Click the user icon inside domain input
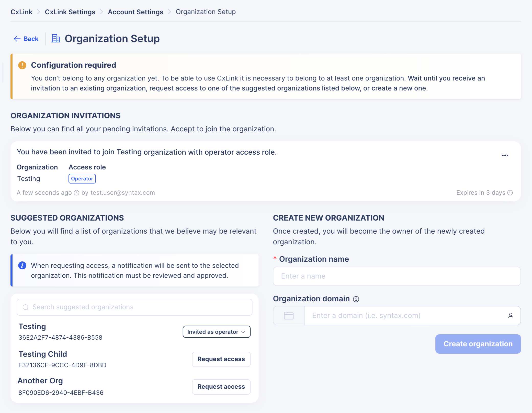Viewport: 532px width, 413px height. pos(511,316)
